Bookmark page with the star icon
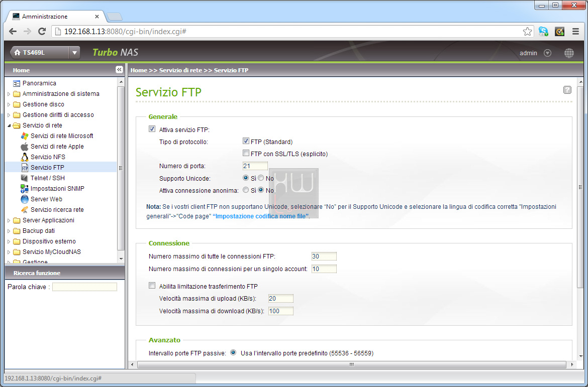Screen dimensions: 588x387 click(527, 32)
